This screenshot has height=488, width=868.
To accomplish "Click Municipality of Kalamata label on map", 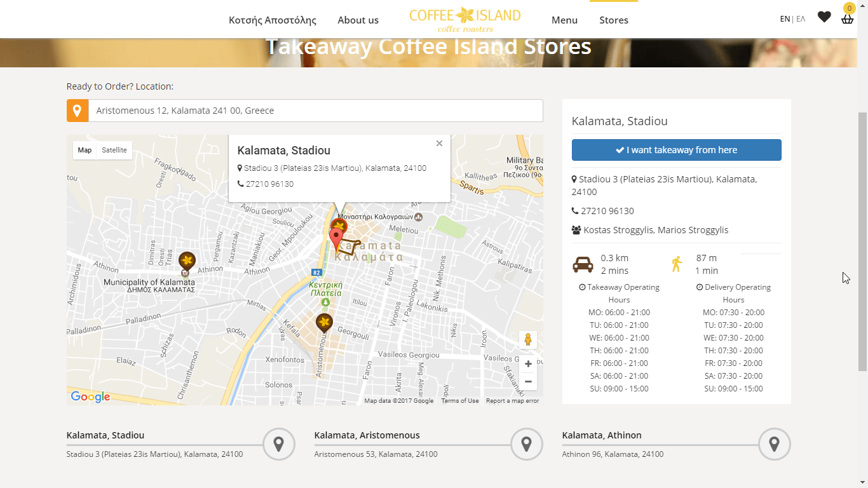I will [150, 282].
